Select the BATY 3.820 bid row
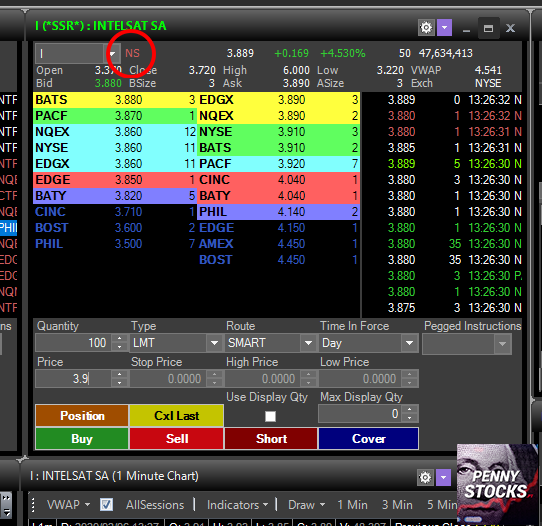Screen dimensions: 542x526 115,196
